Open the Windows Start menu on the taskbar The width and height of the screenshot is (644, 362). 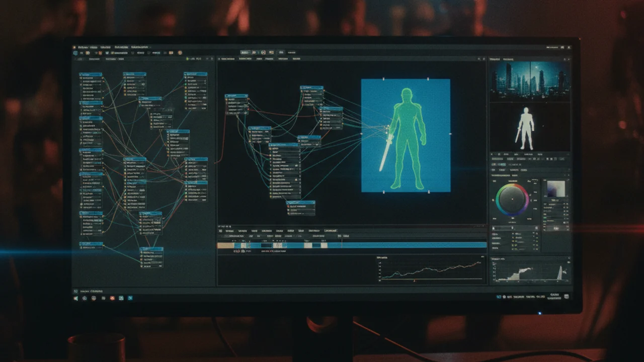pos(76,298)
